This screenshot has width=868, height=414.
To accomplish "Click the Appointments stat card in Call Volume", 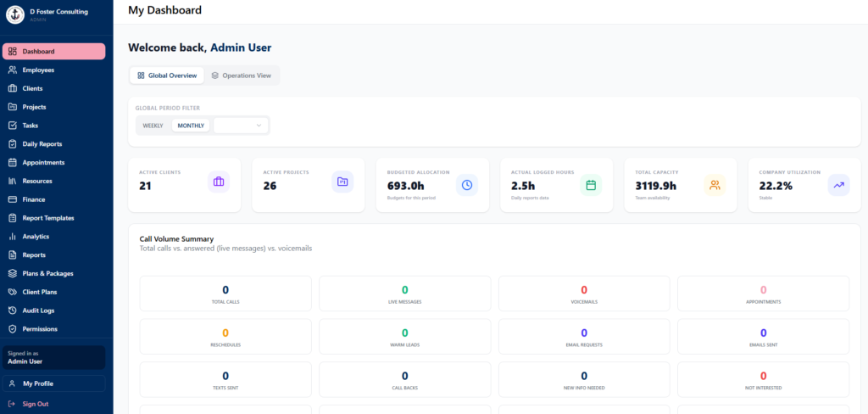I will tap(764, 294).
